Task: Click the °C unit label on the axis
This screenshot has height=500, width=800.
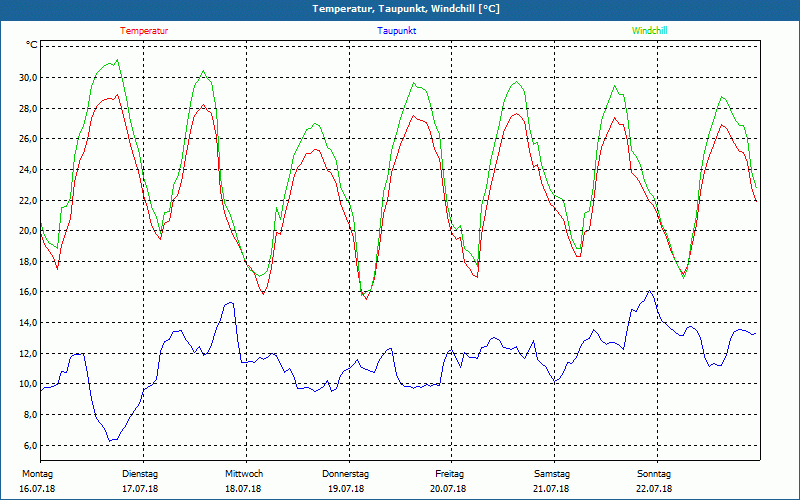Action: pyautogui.click(x=32, y=45)
